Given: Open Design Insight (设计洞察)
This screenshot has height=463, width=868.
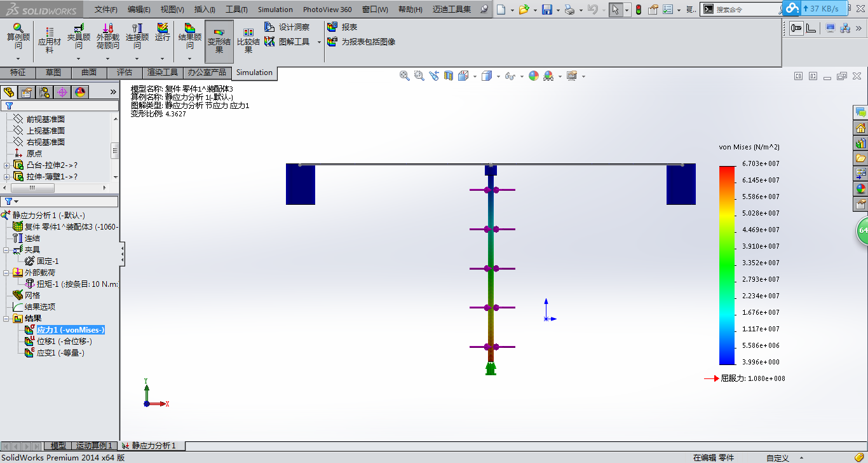Looking at the screenshot, I should pyautogui.click(x=287, y=27).
